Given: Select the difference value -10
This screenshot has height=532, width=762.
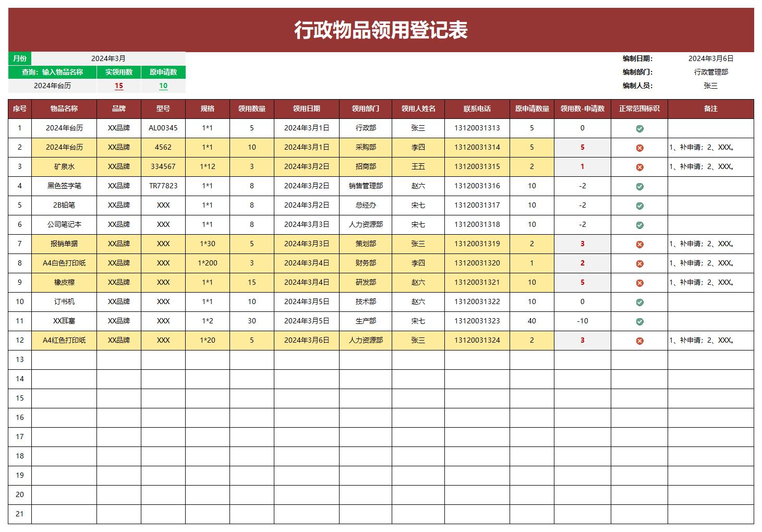Looking at the screenshot, I should pyautogui.click(x=583, y=321).
